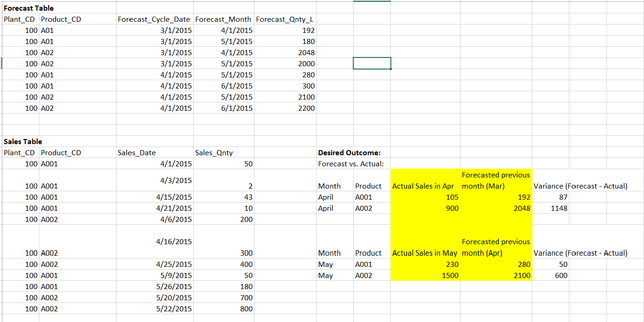
Task: Select the 'Actual Sales in May' header
Action: tap(425, 242)
